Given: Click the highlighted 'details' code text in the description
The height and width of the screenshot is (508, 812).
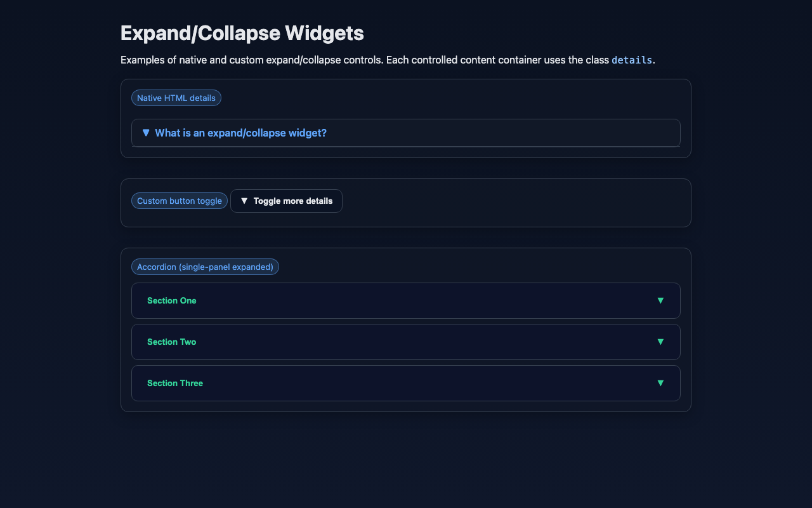Looking at the screenshot, I should point(632,60).
